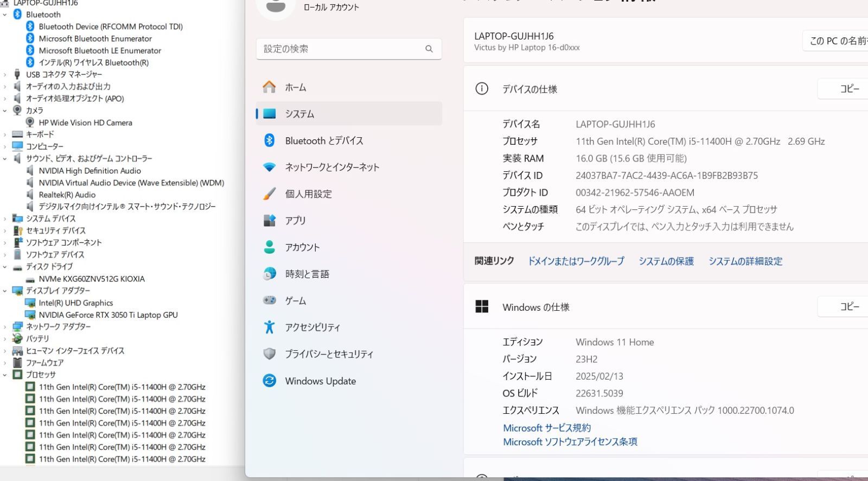Viewport: 868px width, 481px height.
Task: Expand ネットワーク アダプター node
Action: [x=5, y=326]
